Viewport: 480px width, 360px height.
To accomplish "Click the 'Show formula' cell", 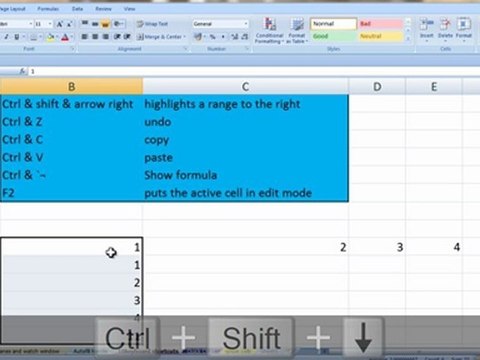I will (x=246, y=175).
